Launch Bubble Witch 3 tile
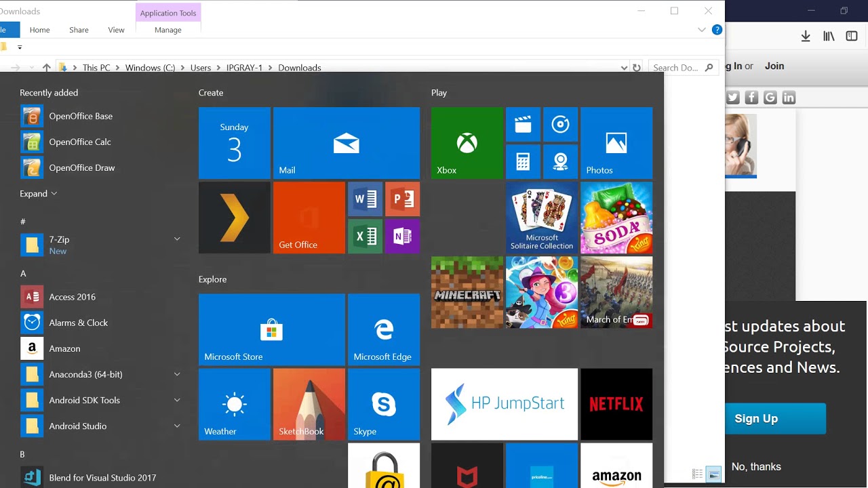 [542, 292]
